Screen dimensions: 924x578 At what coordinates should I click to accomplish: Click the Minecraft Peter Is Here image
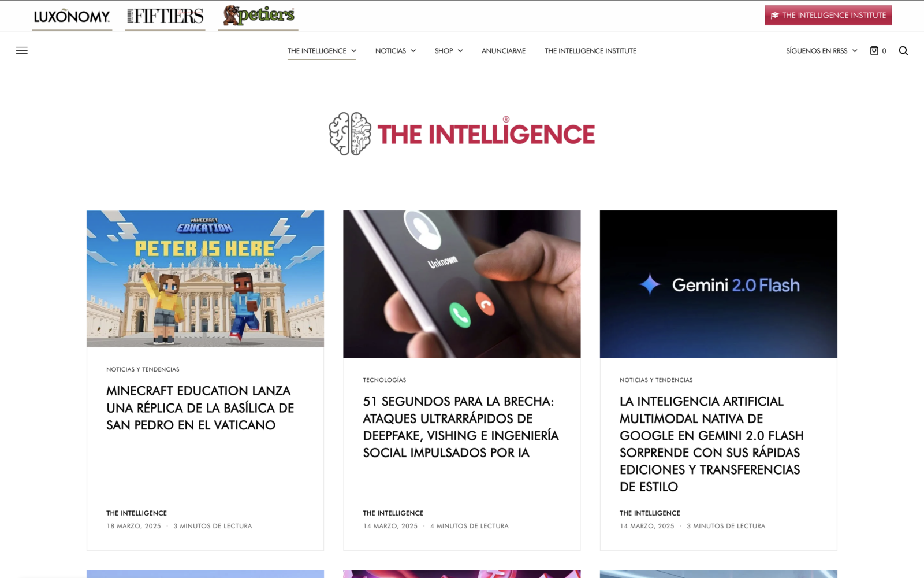point(205,279)
